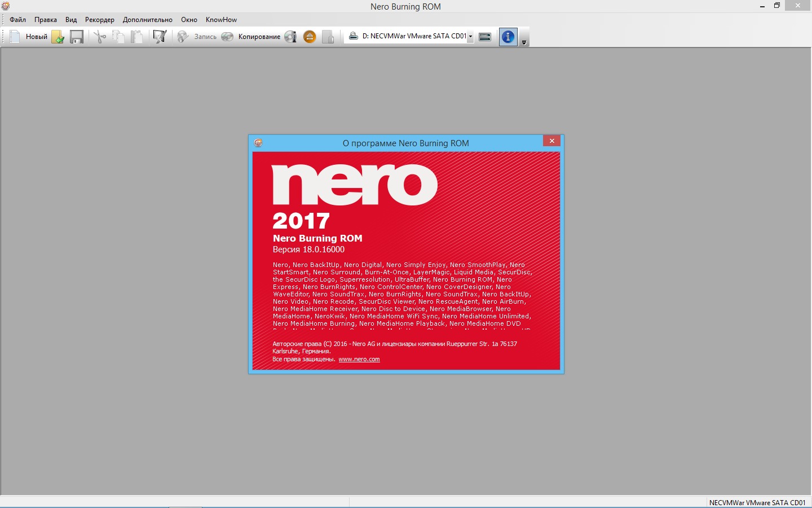
Task: Click the Nero icon in About dialog title
Action: pyautogui.click(x=258, y=143)
